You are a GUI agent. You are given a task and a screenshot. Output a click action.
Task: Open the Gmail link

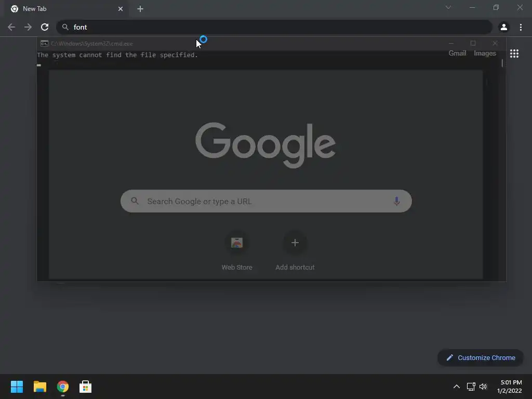coord(457,54)
